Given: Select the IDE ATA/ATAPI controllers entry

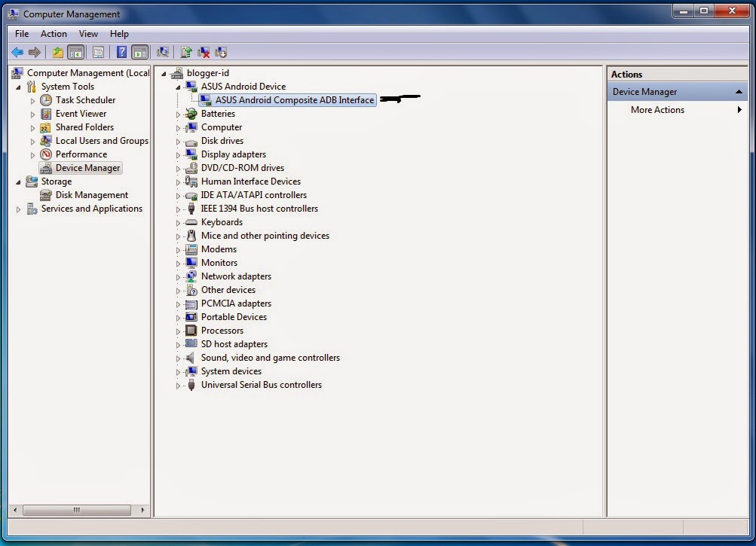Looking at the screenshot, I should coord(253,195).
